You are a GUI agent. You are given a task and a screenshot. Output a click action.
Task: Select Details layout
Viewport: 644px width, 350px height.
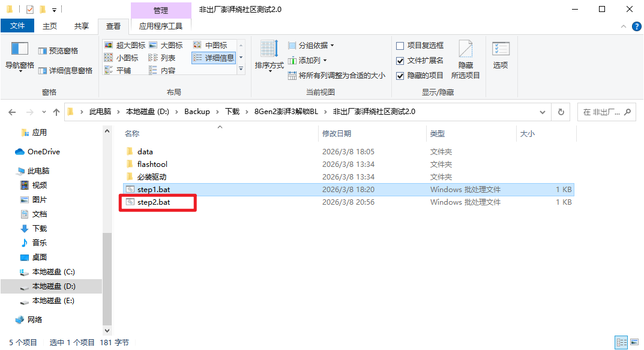point(214,58)
